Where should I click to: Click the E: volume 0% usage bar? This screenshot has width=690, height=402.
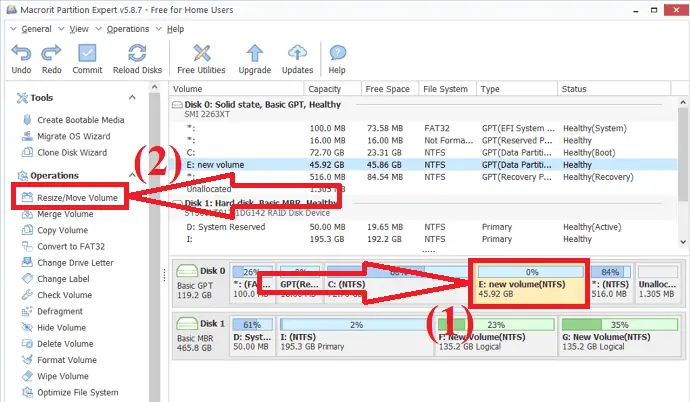click(x=531, y=272)
